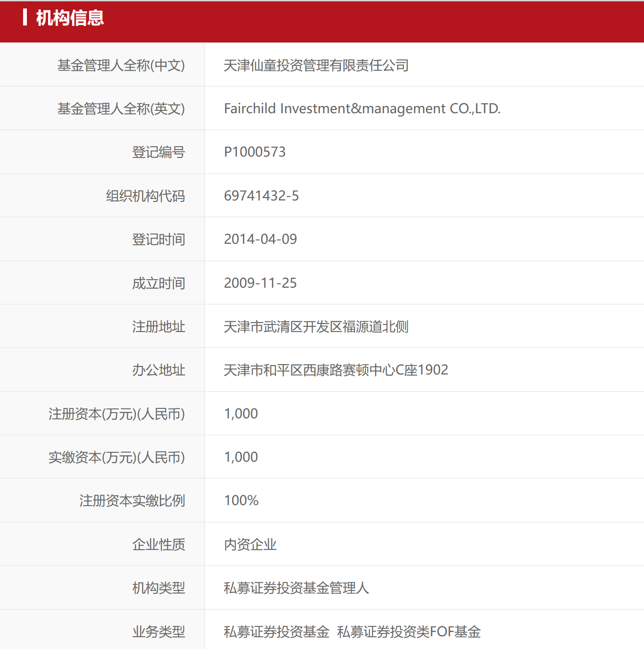This screenshot has width=644, height=649.
Task: Select company name 天津仙童投资管理有限责任公司
Action: coord(316,65)
